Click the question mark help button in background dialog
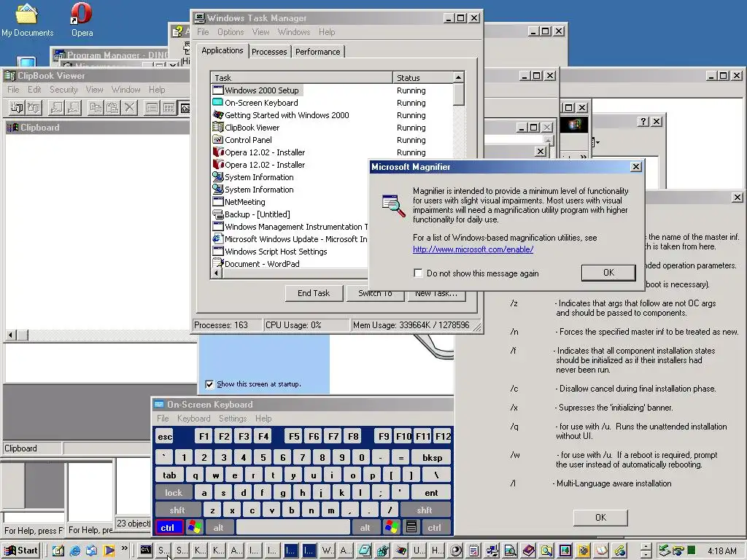This screenshot has width=747, height=560. pos(643,122)
